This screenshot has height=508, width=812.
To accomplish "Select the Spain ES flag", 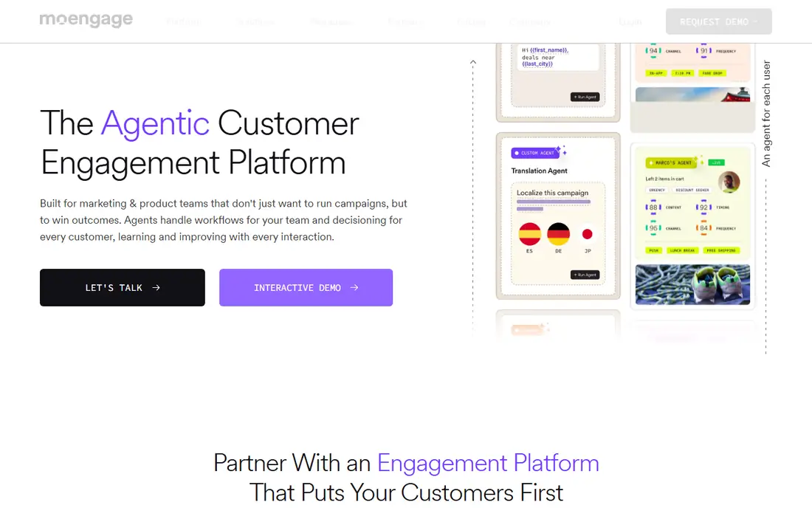I will click(x=529, y=234).
